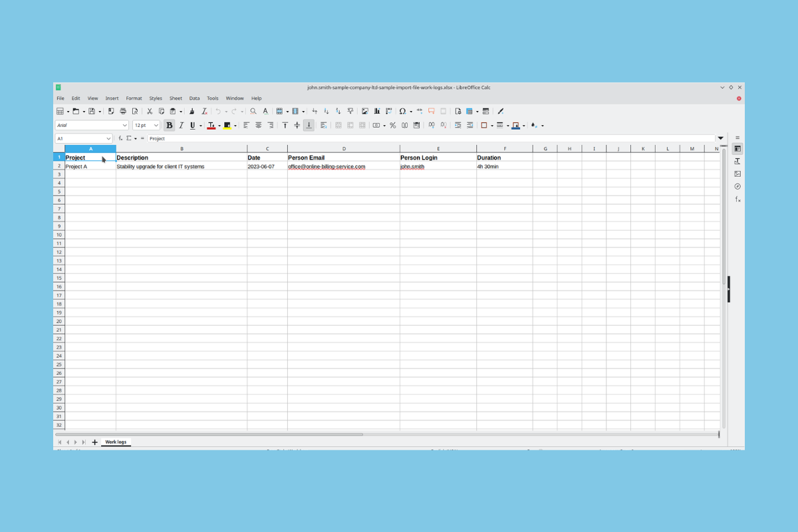Open the sidebar Functions panel icon
Screen dimensions: 798x532
coord(737,199)
